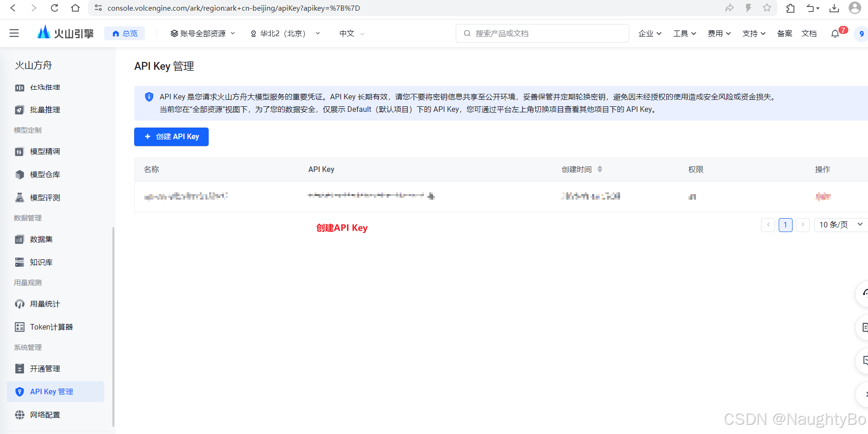Click 权限 column header
This screenshot has width=868, height=434.
[x=696, y=169]
